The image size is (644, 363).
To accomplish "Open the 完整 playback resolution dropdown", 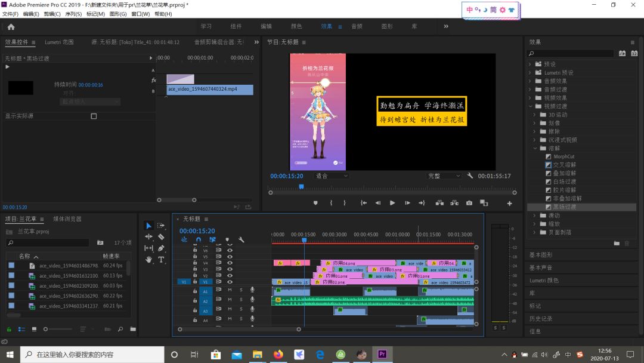I will click(444, 176).
